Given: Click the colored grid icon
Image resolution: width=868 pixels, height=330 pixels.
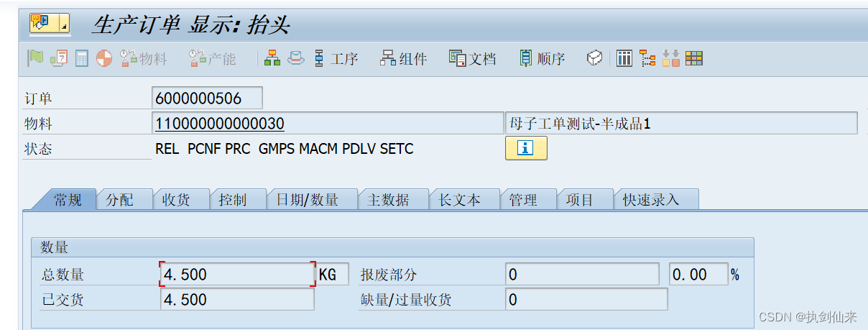Looking at the screenshot, I should [x=693, y=58].
